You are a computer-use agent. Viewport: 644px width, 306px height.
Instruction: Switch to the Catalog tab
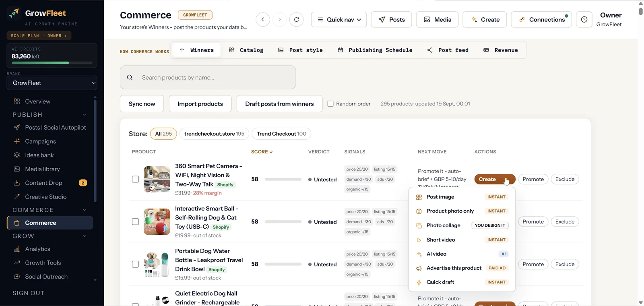click(246, 50)
